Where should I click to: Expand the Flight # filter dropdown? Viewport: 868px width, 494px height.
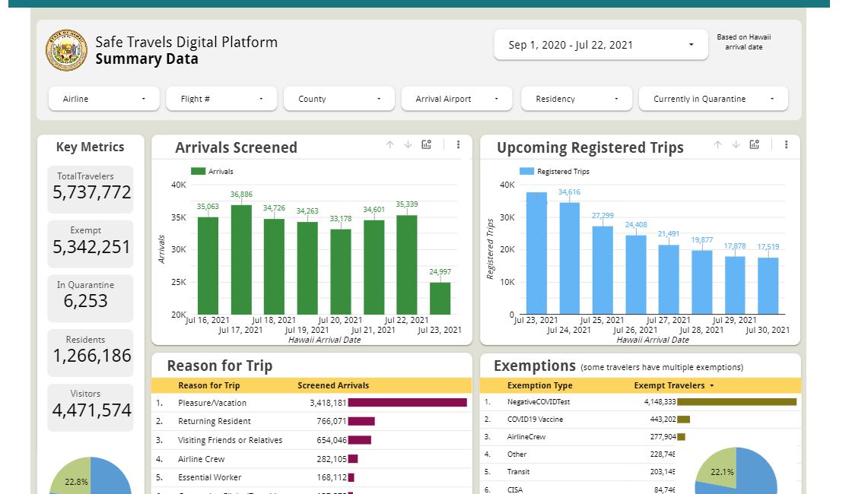pos(221,99)
